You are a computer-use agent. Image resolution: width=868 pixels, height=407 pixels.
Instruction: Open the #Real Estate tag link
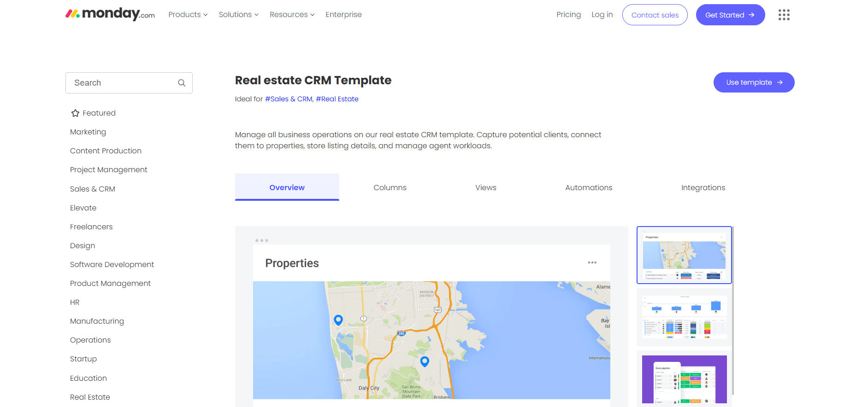click(337, 99)
